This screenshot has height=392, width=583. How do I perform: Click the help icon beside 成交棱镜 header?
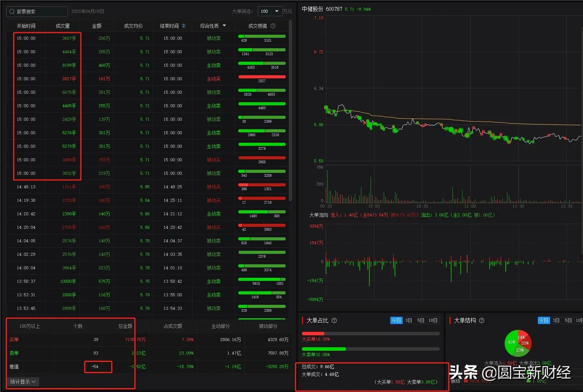[273, 26]
